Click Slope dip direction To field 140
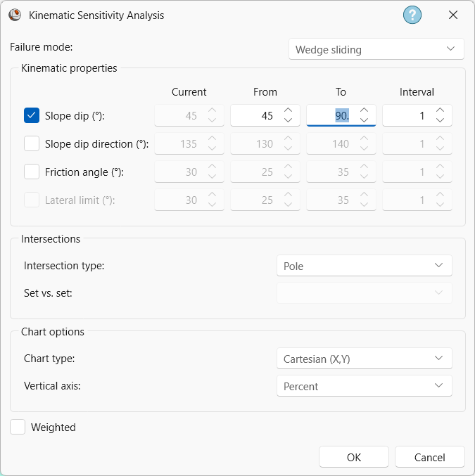 341,143
